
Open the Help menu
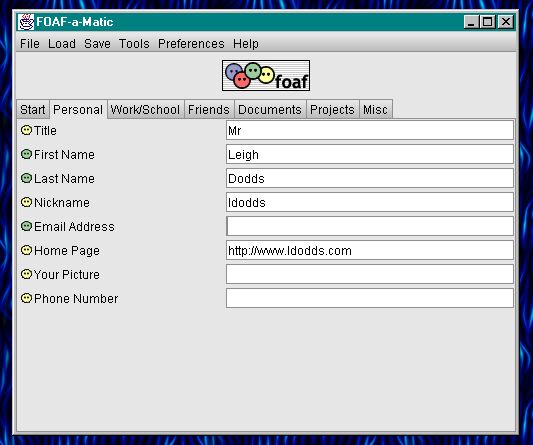(x=246, y=44)
